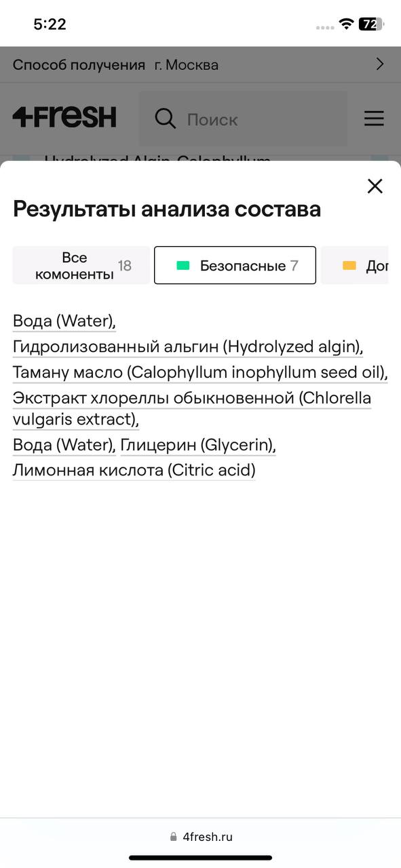Open the hamburger menu
This screenshot has height=868, width=401.
[x=374, y=119]
